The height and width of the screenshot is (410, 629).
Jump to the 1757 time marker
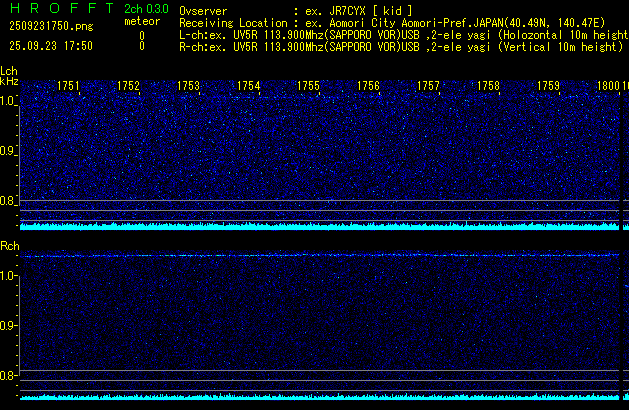click(428, 87)
